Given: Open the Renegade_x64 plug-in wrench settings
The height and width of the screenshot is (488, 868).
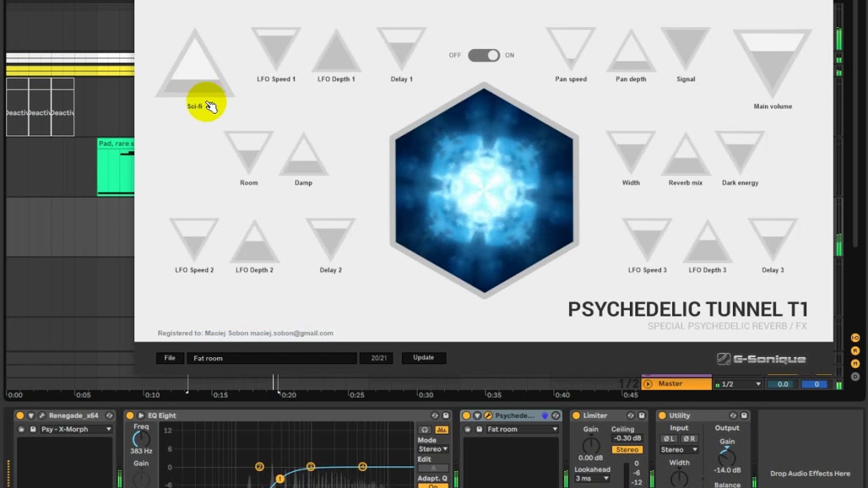Looking at the screenshot, I should tap(42, 415).
